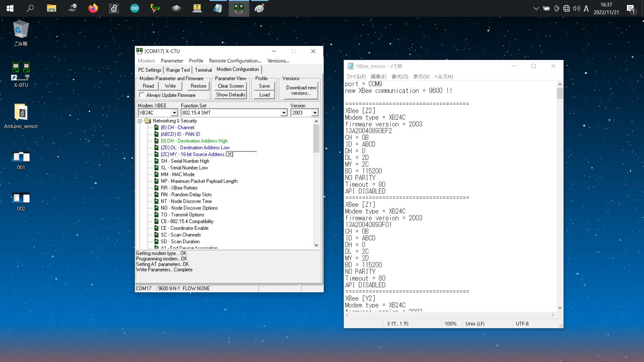Open the firmware Version dropdown

pos(315,113)
